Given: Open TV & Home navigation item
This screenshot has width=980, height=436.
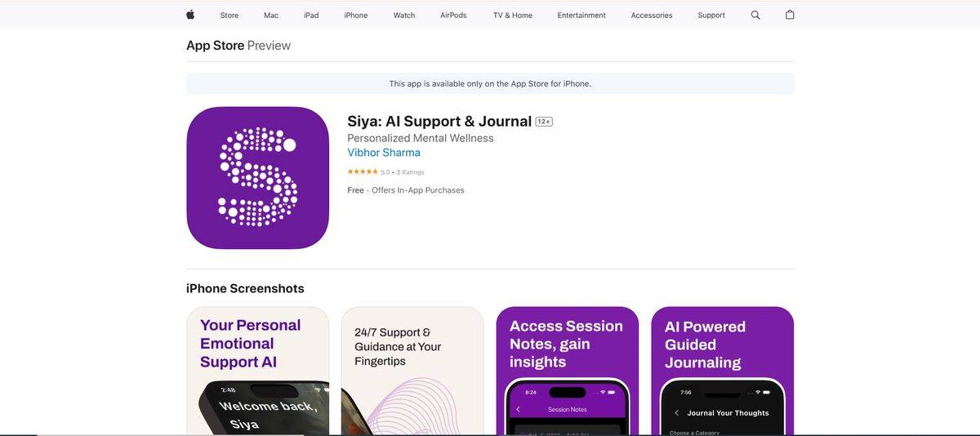Looking at the screenshot, I should (x=513, y=16).
